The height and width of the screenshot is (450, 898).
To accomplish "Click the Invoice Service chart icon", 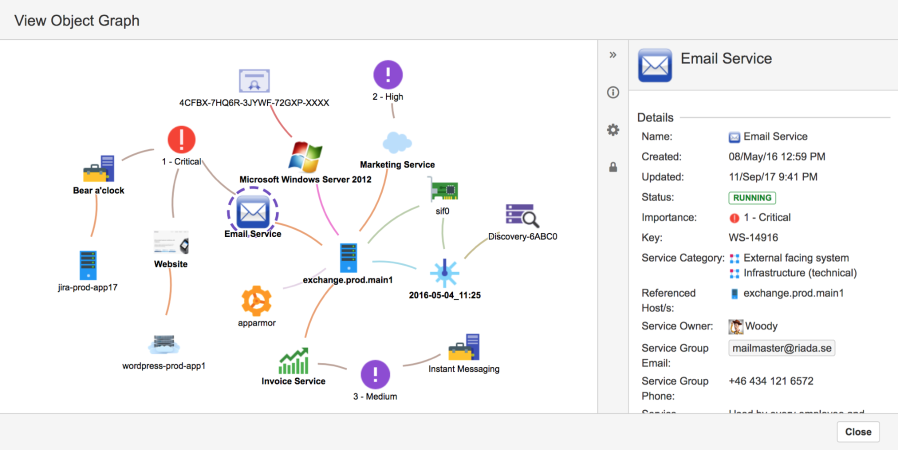I will pyautogui.click(x=294, y=361).
